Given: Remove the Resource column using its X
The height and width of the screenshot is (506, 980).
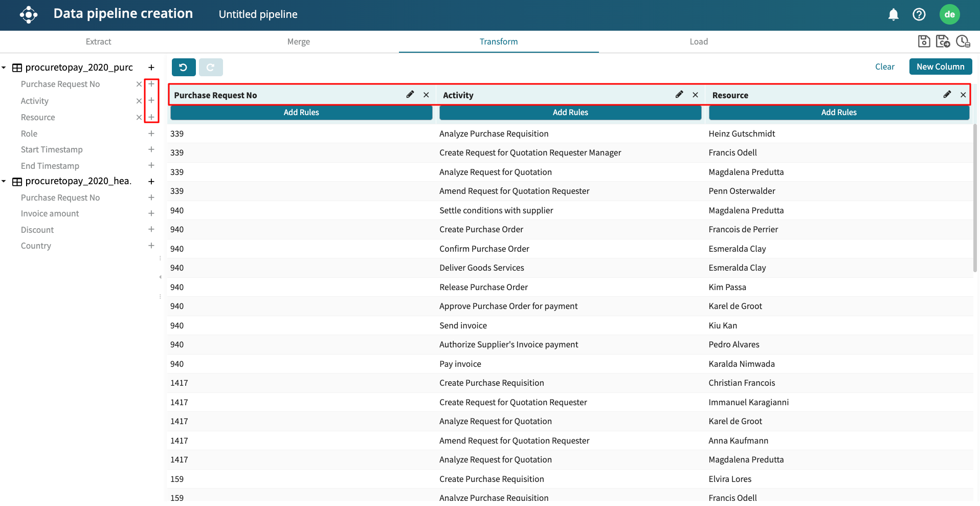Looking at the screenshot, I should 963,95.
